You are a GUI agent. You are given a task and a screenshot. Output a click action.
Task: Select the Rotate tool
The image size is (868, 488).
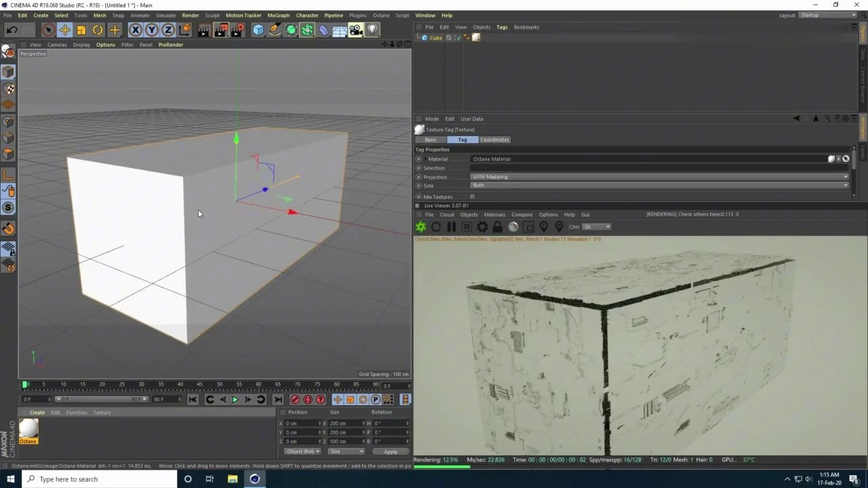(98, 29)
